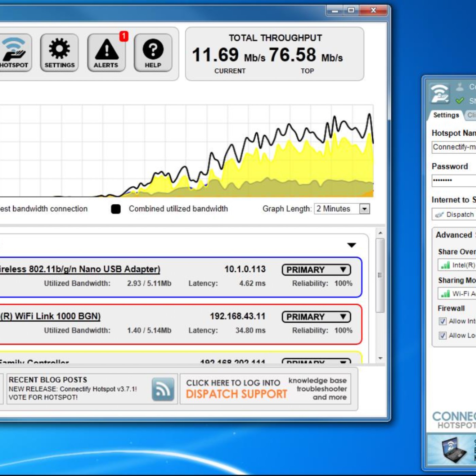Click the black Combined utilized bandwidth legend square
This screenshot has height=476, width=476.
pyautogui.click(x=116, y=209)
